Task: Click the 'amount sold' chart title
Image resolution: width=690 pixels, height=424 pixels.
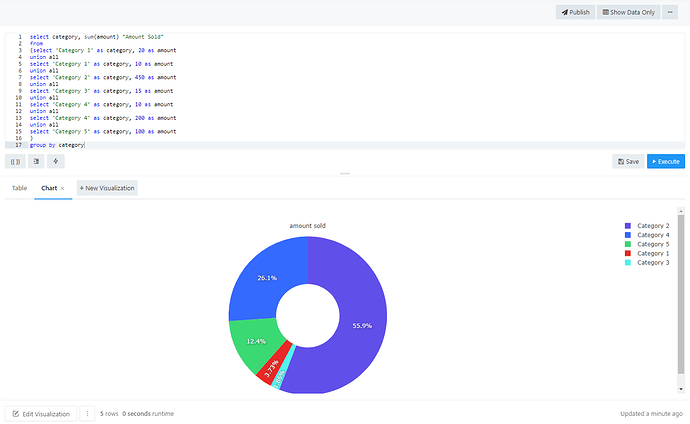Action: [x=308, y=226]
